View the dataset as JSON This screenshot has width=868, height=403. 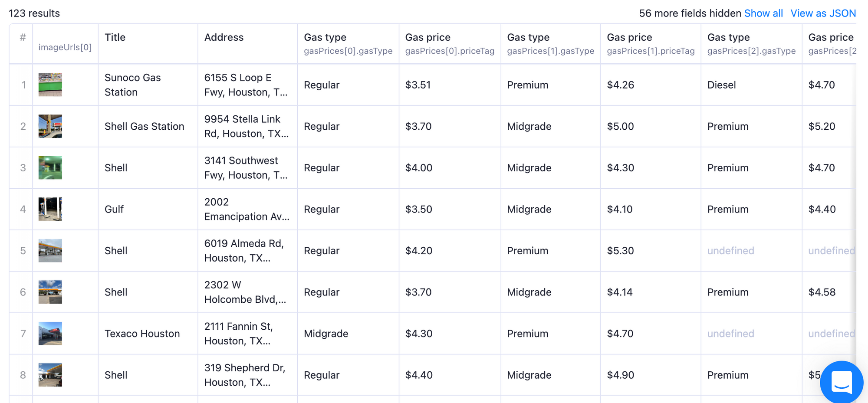coord(823,13)
